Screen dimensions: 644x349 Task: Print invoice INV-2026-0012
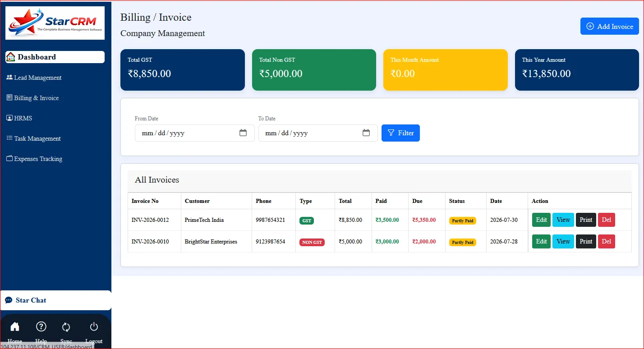tap(586, 220)
